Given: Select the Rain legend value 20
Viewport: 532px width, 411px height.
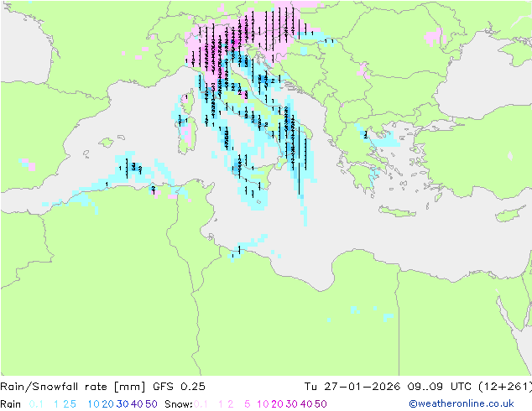Looking at the screenshot, I should click(x=107, y=404).
